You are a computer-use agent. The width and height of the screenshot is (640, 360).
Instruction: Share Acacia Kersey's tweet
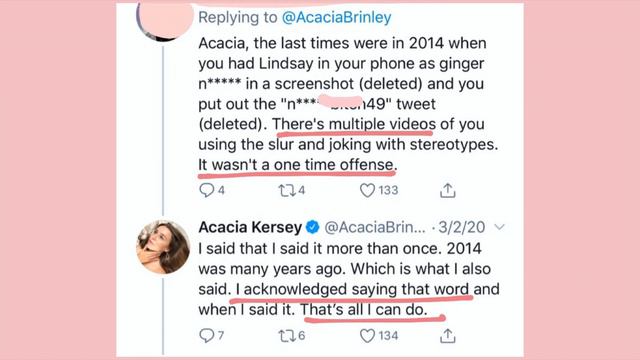point(447,336)
